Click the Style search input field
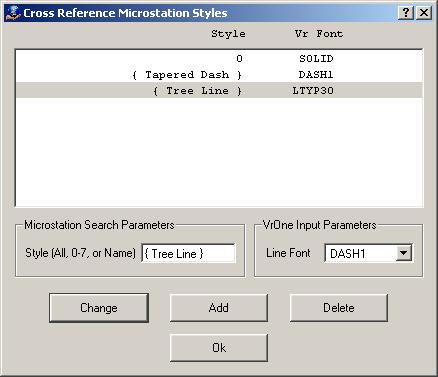Screen dimensions: 438x377 tap(189, 253)
